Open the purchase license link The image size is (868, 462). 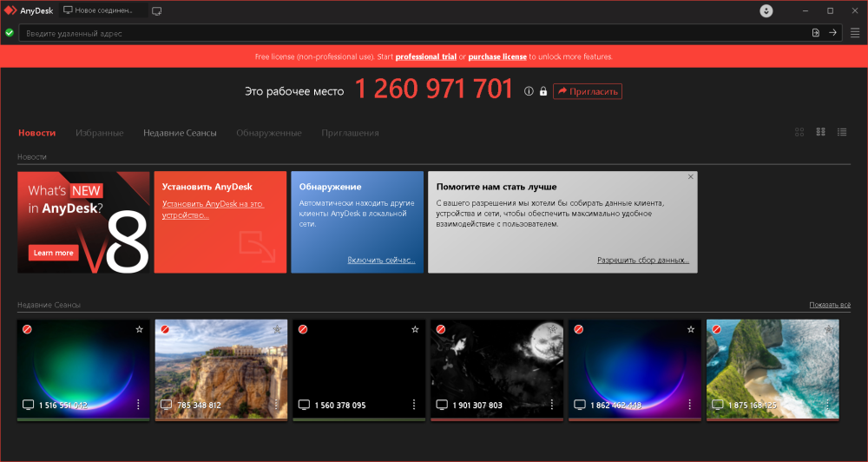tap(497, 56)
